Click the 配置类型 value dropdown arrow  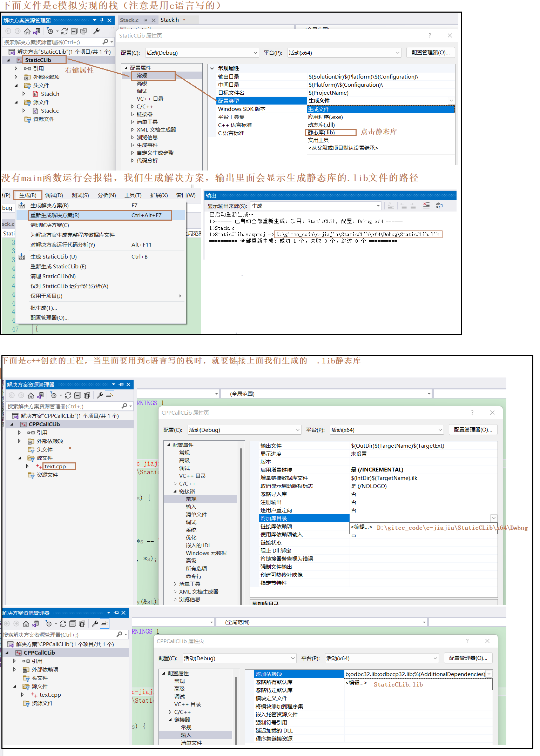451,101
